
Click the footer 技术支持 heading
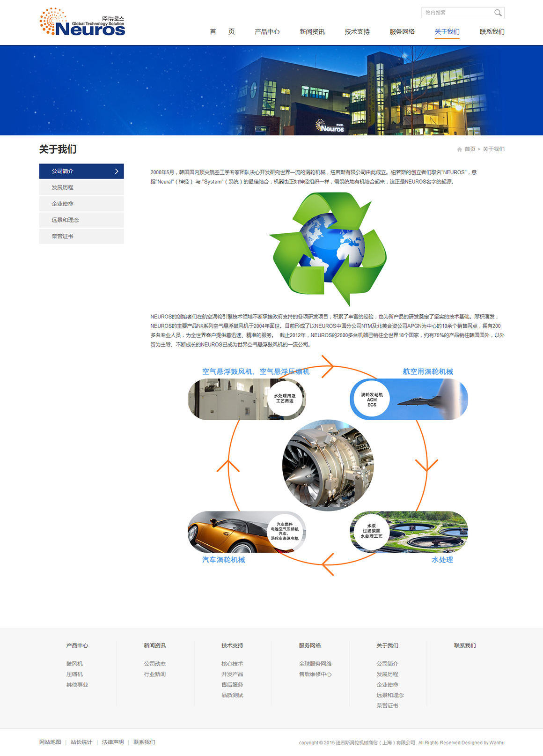pyautogui.click(x=232, y=645)
